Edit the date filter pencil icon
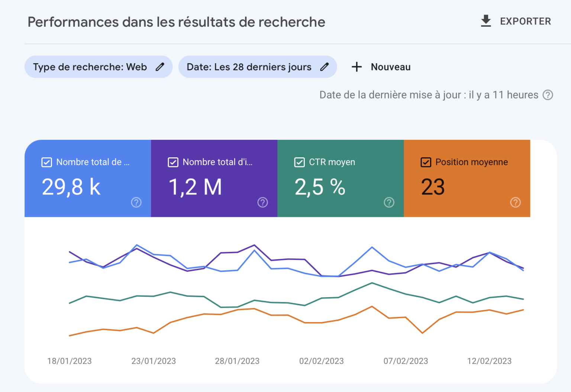Viewport: 571px width, 392px height. pyautogui.click(x=325, y=67)
